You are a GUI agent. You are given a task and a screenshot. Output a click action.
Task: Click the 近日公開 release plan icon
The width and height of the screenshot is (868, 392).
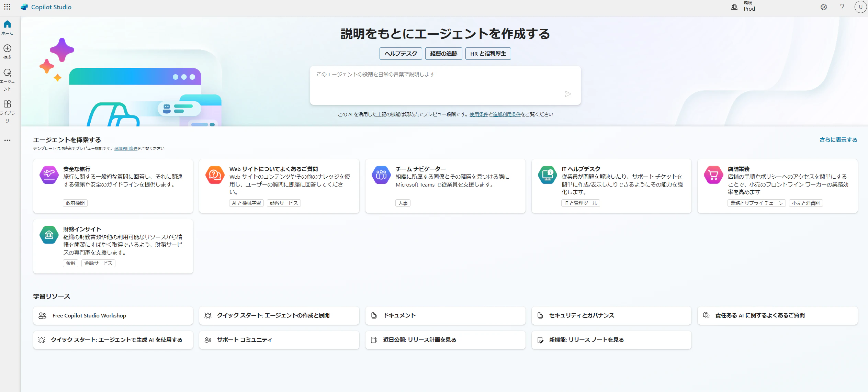(374, 340)
